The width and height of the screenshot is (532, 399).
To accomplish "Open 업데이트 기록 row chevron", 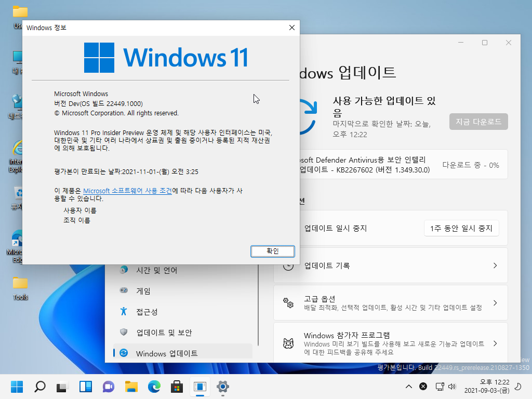I will (495, 265).
